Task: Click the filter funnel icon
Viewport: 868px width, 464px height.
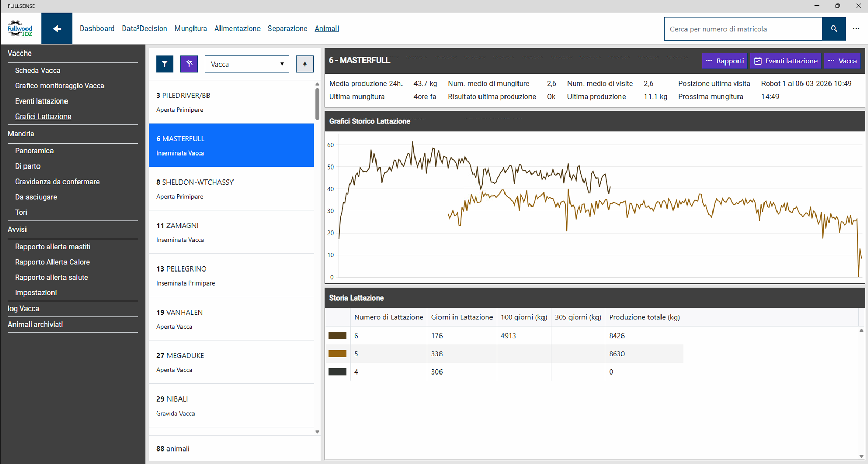Action: (164, 64)
